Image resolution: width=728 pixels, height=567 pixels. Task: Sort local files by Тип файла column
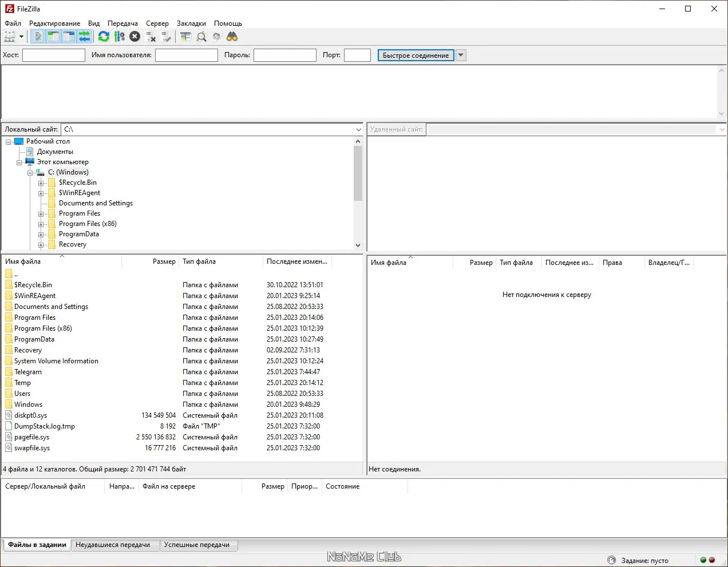point(221,261)
